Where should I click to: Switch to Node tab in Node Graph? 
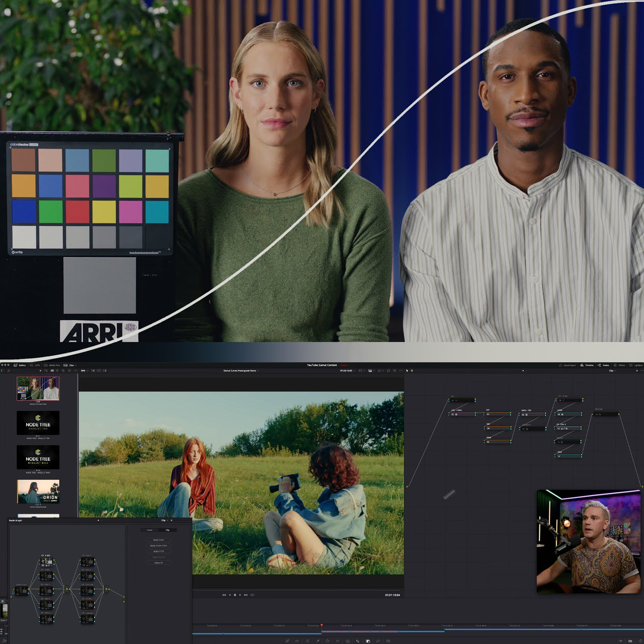(149, 530)
